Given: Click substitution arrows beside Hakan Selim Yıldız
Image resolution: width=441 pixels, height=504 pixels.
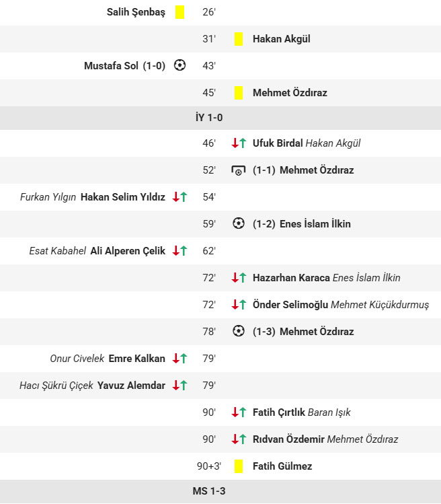Looking at the screenshot, I should [x=179, y=197].
